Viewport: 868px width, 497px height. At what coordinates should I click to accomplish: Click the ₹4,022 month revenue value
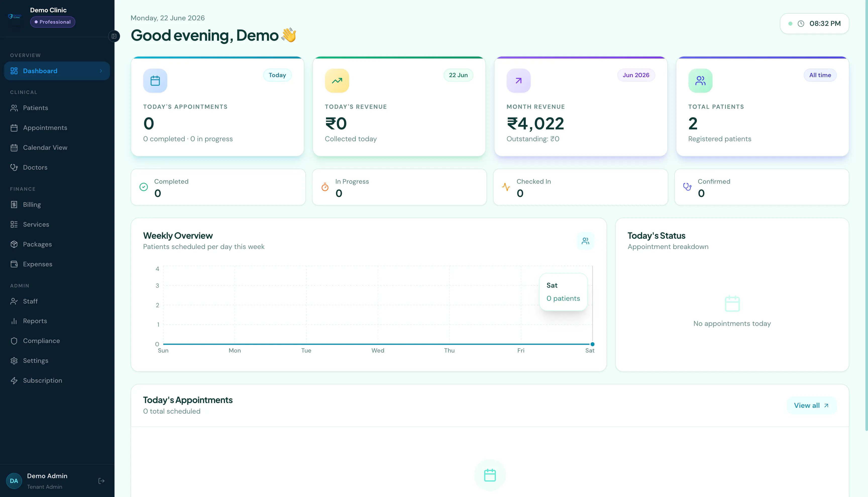[535, 124]
